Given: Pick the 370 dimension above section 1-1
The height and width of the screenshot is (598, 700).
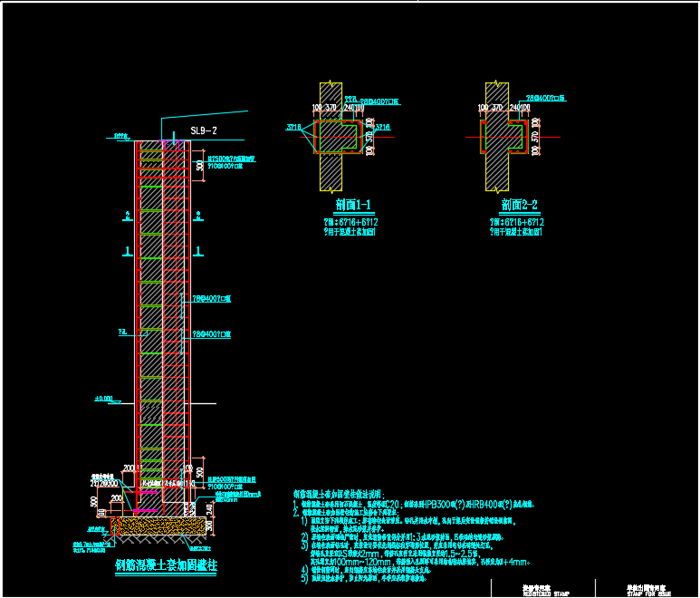Looking at the screenshot, I should pos(331,108).
